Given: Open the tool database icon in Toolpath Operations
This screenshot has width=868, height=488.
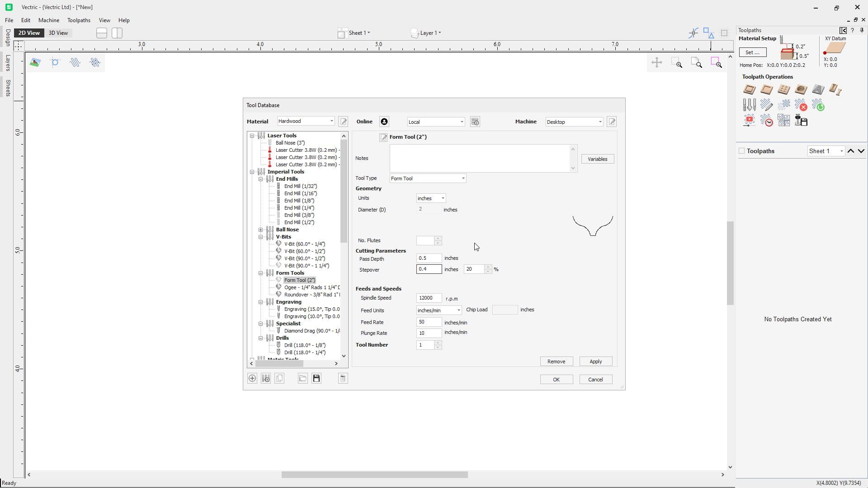Looking at the screenshot, I should [749, 105].
